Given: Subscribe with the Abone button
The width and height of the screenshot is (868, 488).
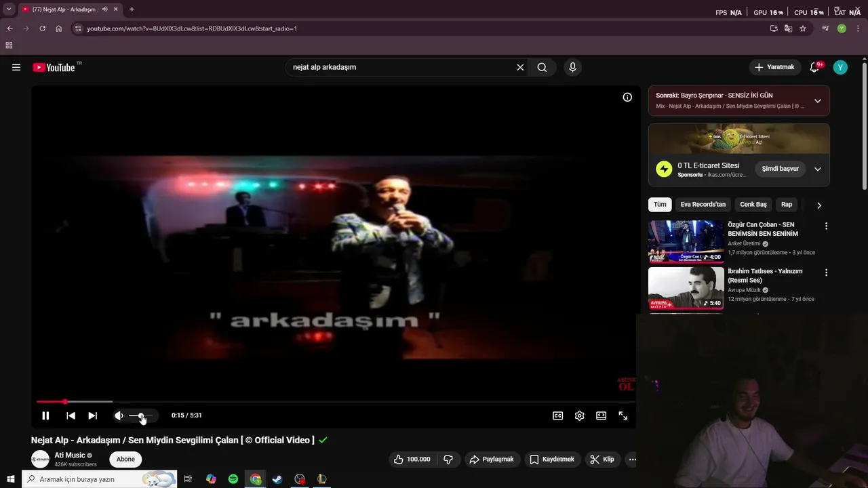Looking at the screenshot, I should (x=125, y=459).
